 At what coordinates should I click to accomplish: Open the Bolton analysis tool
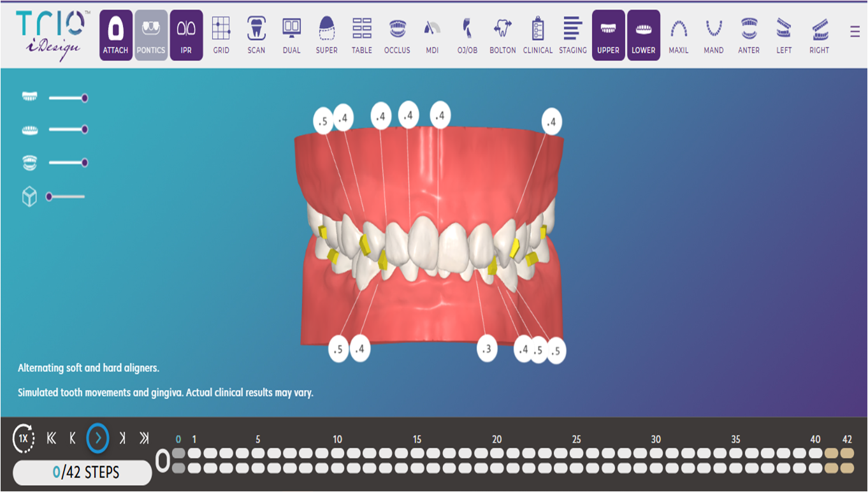click(x=502, y=36)
